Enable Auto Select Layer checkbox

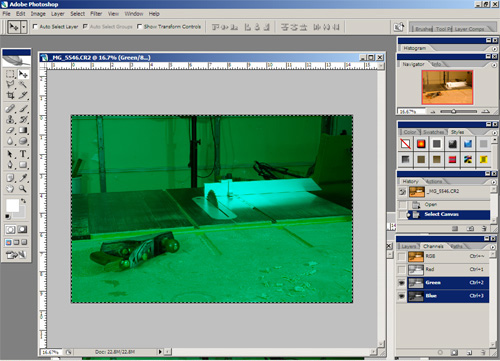35,26
